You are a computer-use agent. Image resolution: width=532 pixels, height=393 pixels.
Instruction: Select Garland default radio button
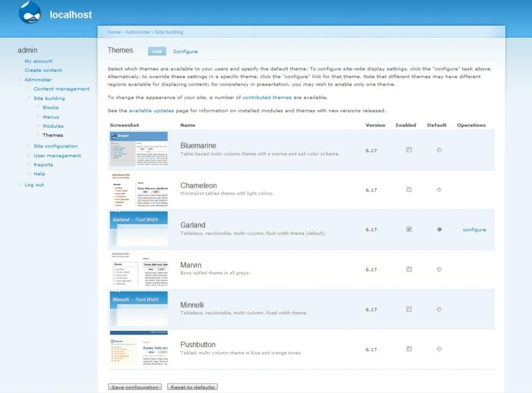click(439, 229)
